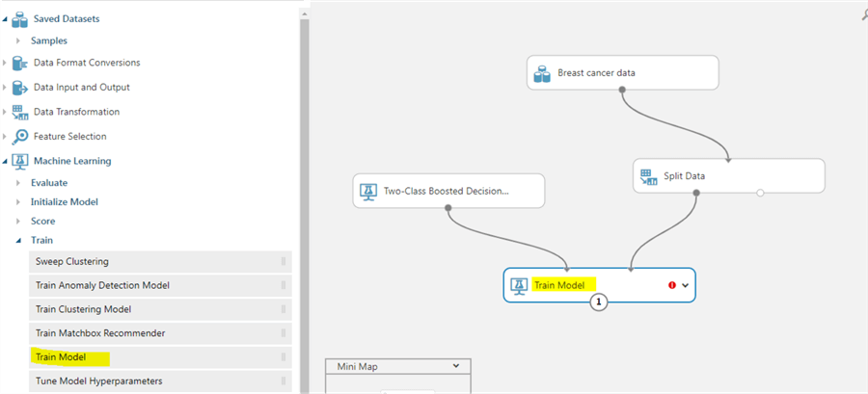Expand the Data Format Conversions category
The image size is (868, 394).
pos(5,63)
